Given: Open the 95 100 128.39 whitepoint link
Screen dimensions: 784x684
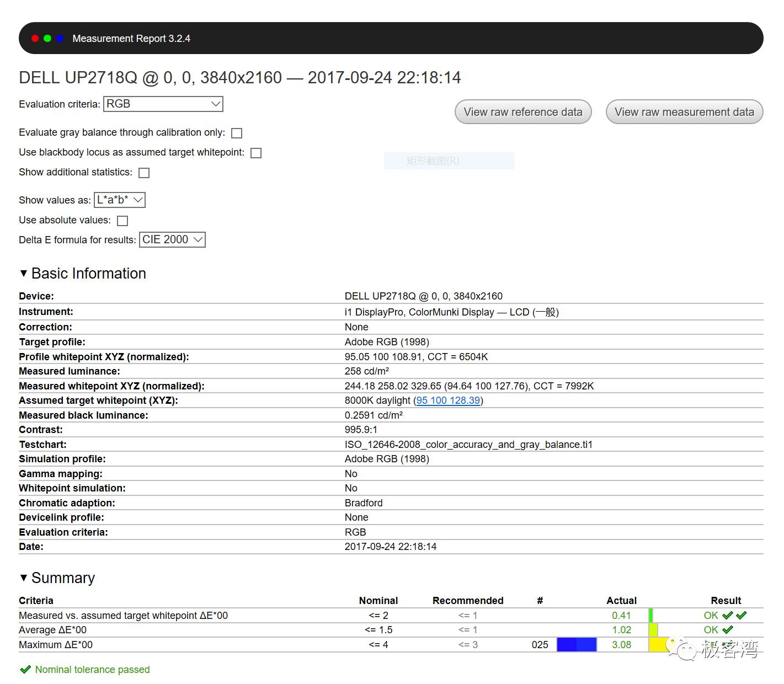Looking at the screenshot, I should [x=448, y=400].
